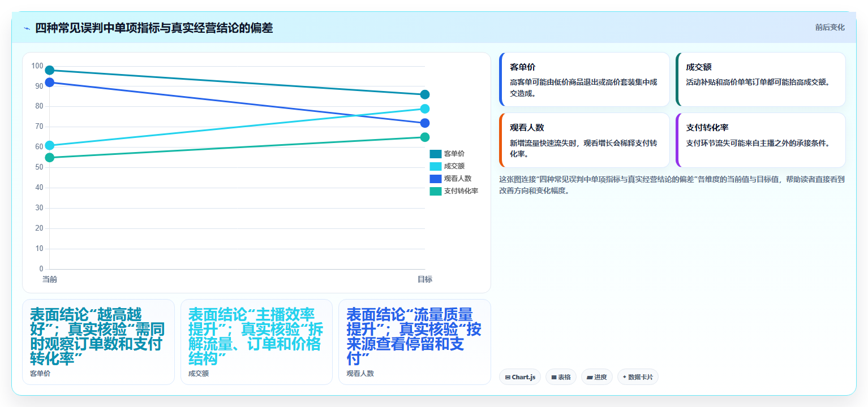Click the 成交额 legend color swatch
This screenshot has width=868, height=407.
click(435, 166)
